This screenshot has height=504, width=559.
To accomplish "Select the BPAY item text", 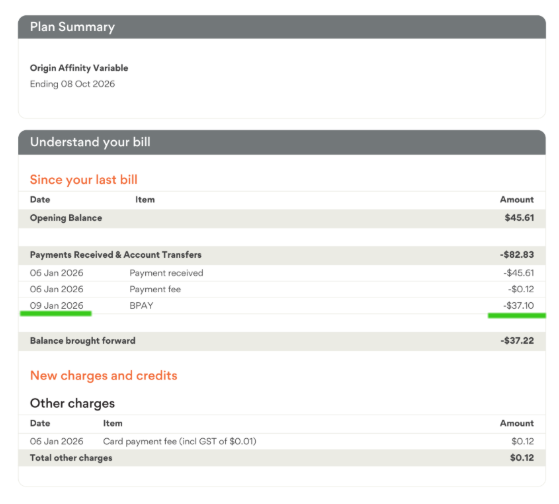I will tap(141, 305).
